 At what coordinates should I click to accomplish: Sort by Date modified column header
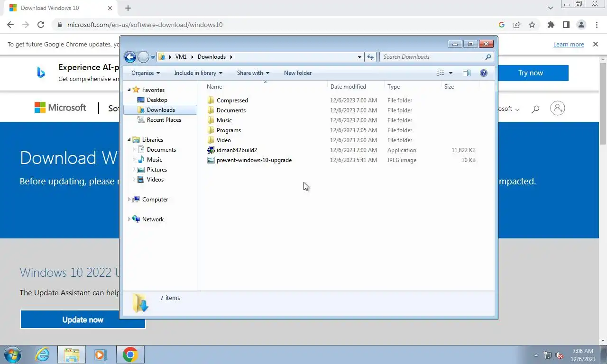click(x=356, y=87)
